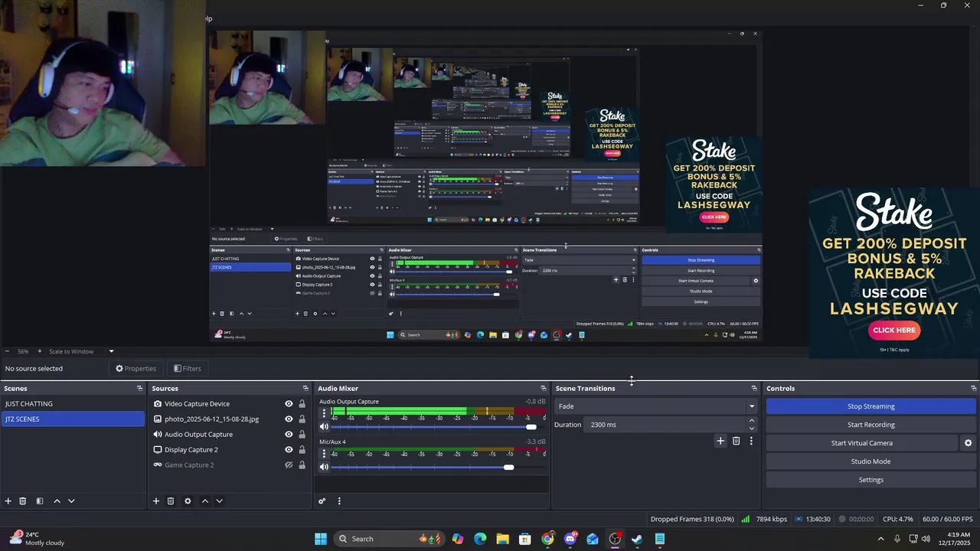Open Steam from the taskbar

coord(637,539)
